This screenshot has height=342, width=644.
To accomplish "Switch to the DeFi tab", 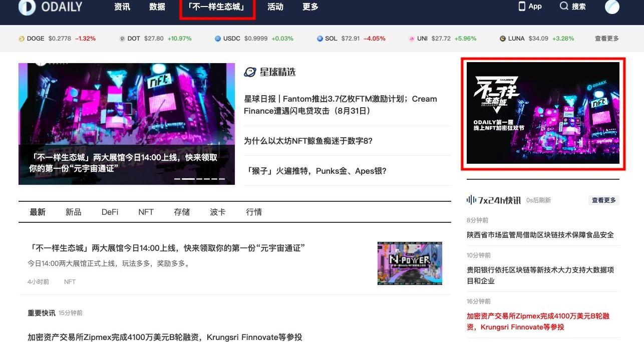I will pos(110,212).
